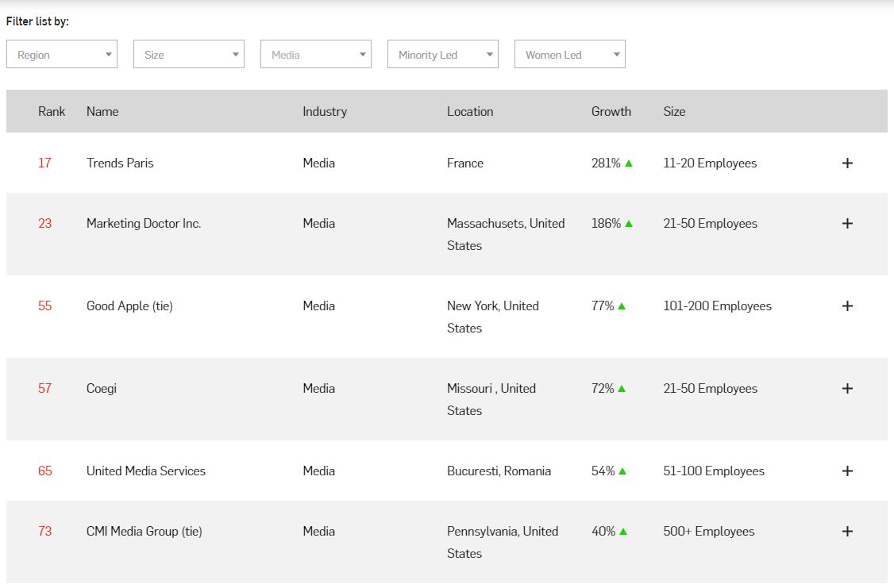Viewport: 894px width, 588px height.
Task: Click the 72% growth value
Action: [603, 389]
